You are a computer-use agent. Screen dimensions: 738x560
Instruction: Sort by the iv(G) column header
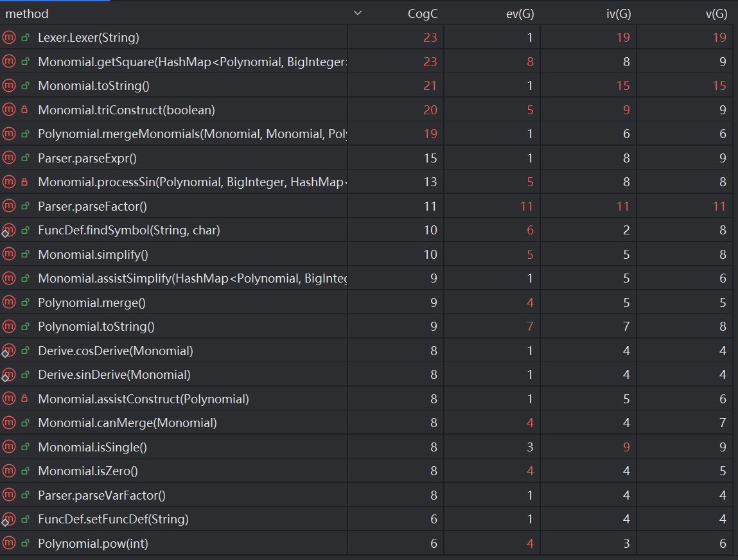[x=617, y=13]
